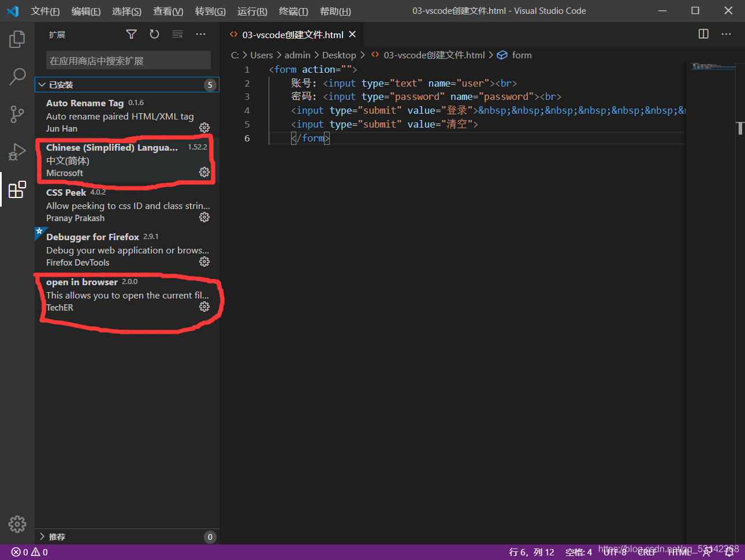745x560 pixels.
Task: Open the 帮助(H) menu
Action: (x=335, y=11)
